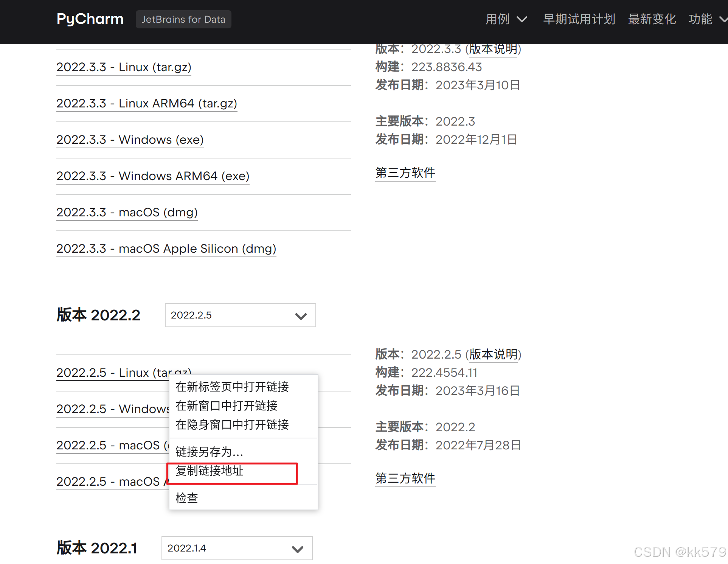728x564 pixels.
Task: Go to 最新变化 page
Action: click(652, 19)
